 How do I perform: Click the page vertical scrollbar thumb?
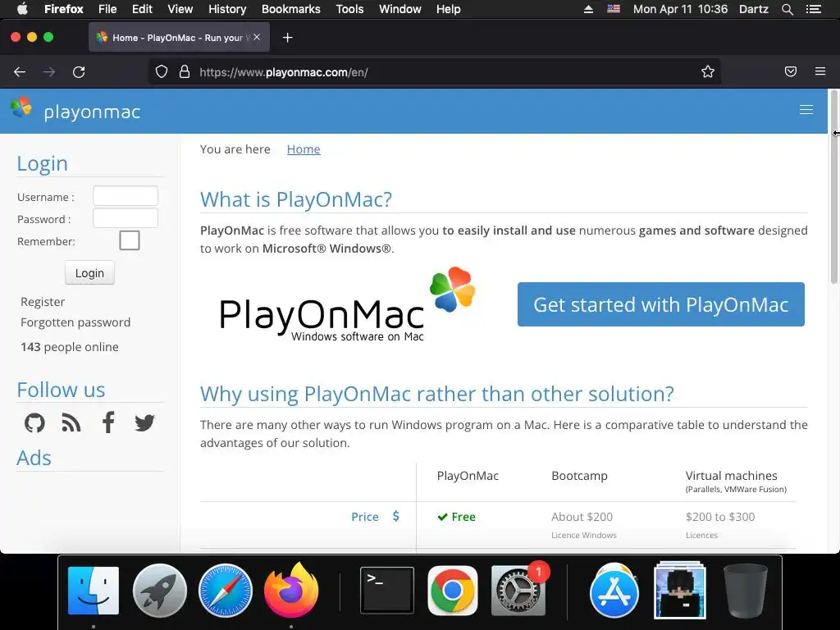point(834,188)
